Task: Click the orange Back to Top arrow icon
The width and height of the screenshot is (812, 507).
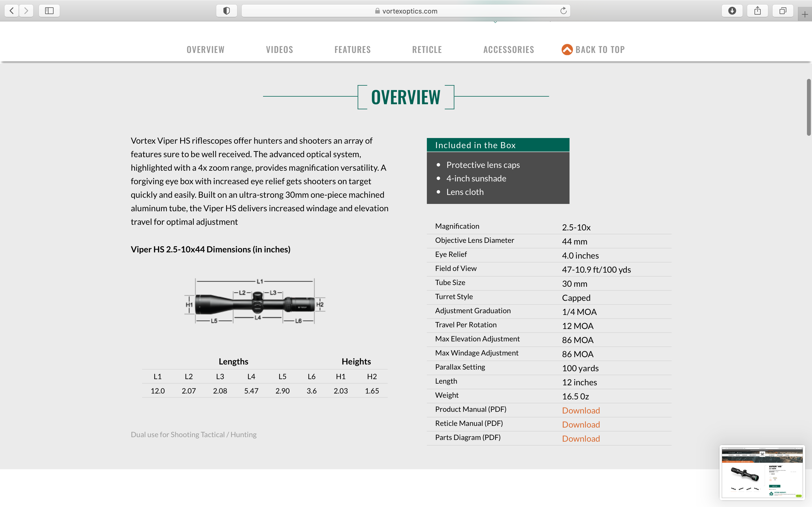Action: pos(567,50)
